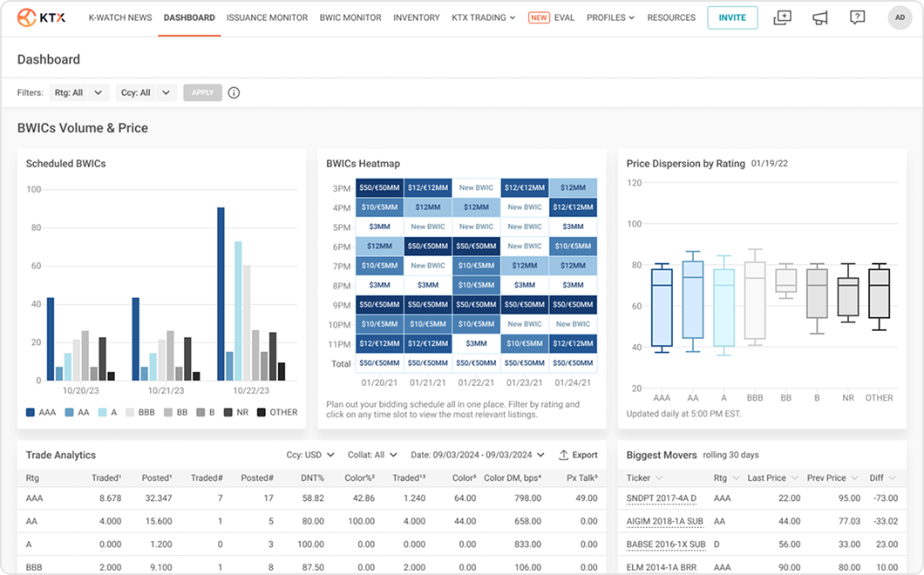Click the filters info icon

point(234,92)
